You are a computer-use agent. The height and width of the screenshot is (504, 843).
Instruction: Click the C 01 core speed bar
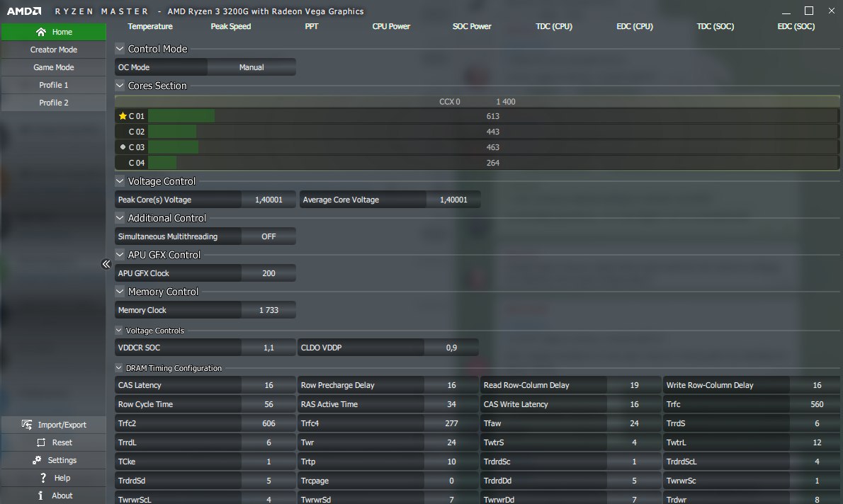(493, 116)
